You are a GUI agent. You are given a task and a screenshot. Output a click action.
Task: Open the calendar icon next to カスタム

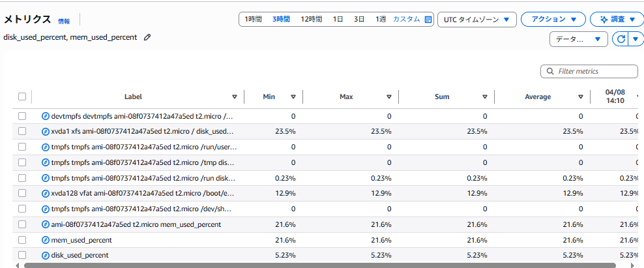coord(428,20)
